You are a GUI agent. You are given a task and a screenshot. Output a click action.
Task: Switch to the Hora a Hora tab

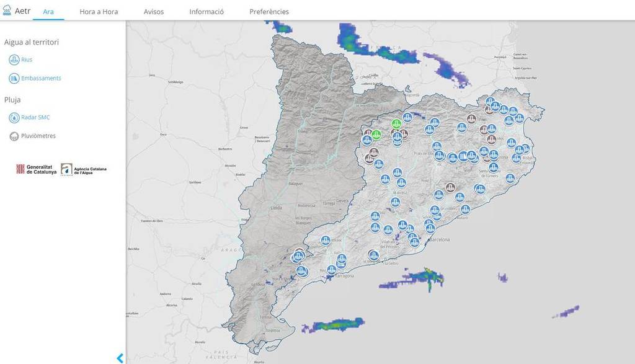tap(99, 11)
